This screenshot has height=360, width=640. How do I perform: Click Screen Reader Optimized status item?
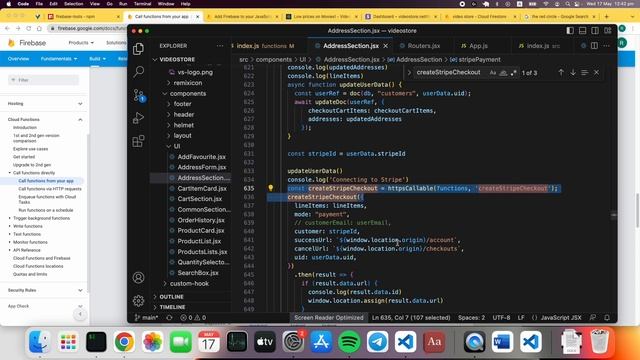click(x=329, y=318)
